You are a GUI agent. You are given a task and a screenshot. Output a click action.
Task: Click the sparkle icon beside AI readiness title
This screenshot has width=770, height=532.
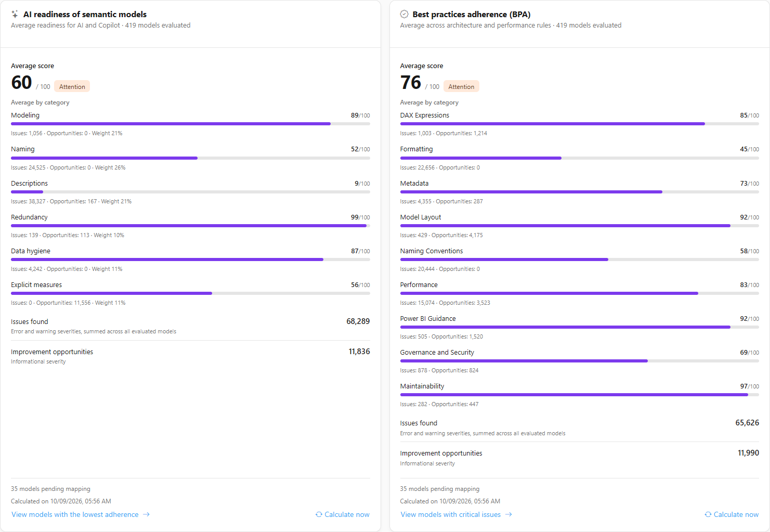[x=15, y=15]
